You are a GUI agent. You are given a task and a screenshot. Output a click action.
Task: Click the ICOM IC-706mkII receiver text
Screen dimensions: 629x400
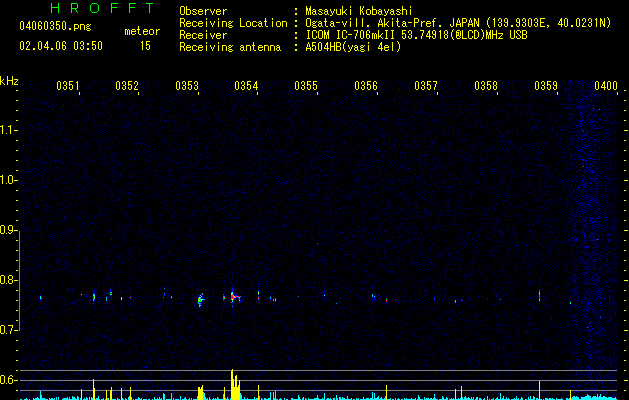pyautogui.click(x=416, y=35)
